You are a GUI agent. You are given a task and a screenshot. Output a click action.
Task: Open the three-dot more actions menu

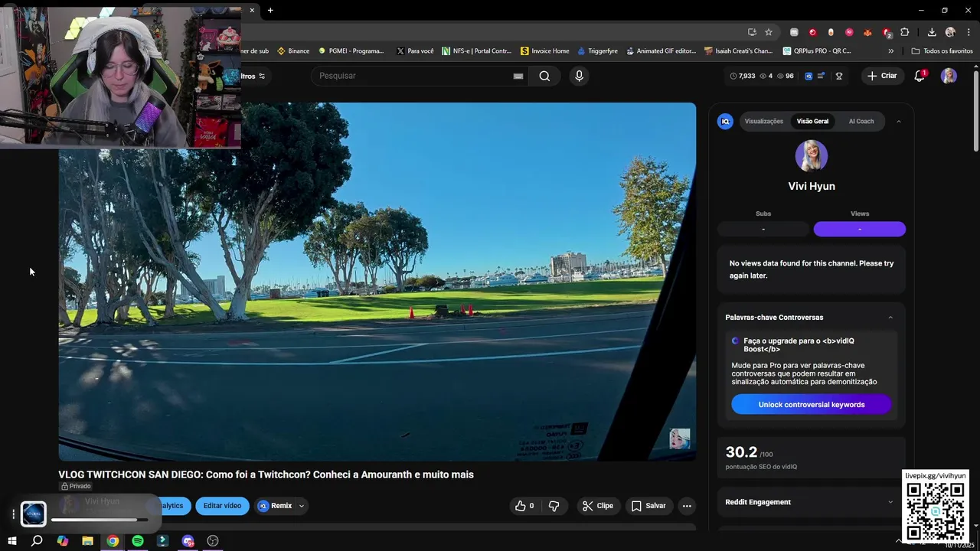687,506
